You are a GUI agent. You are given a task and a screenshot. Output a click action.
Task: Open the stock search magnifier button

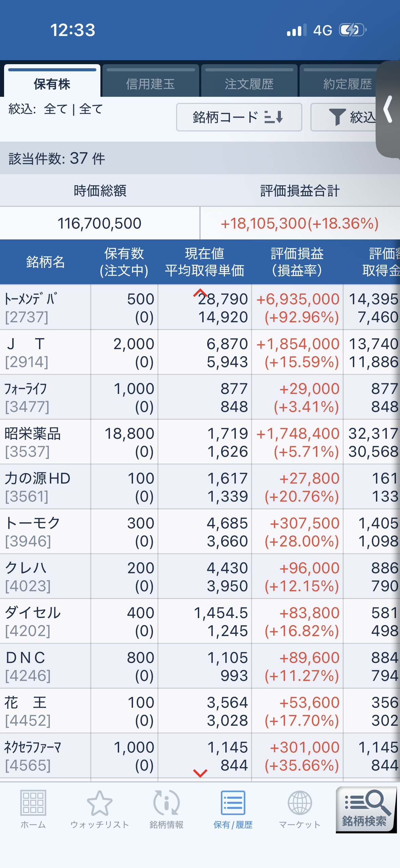point(366,810)
